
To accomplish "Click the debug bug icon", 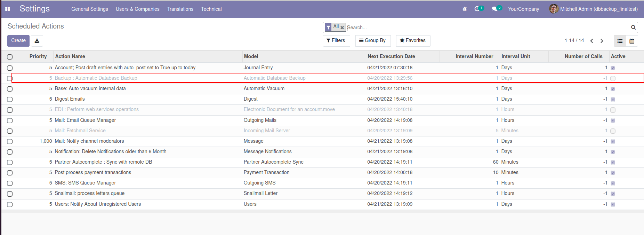I will [x=465, y=9].
